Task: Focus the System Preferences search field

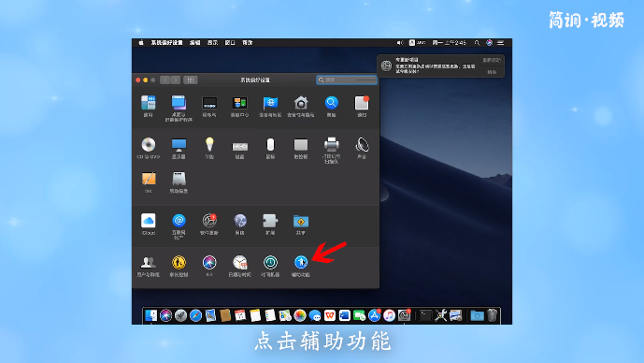Action: 347,80
